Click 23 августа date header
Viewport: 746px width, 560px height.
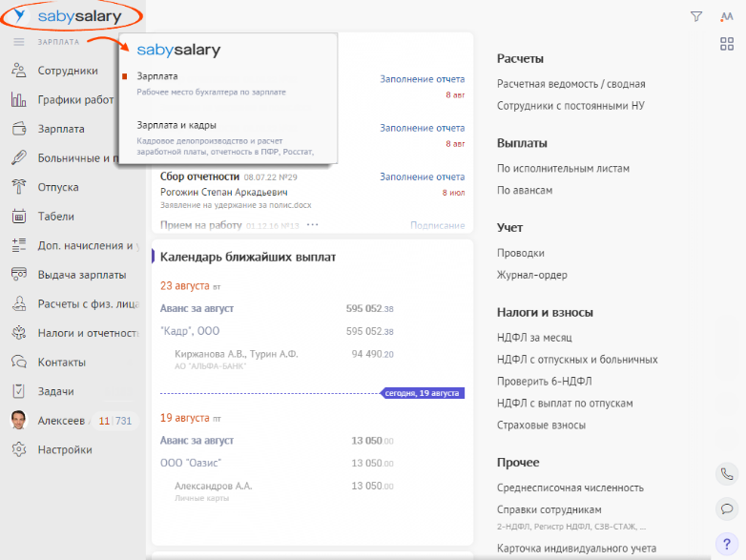click(x=185, y=286)
